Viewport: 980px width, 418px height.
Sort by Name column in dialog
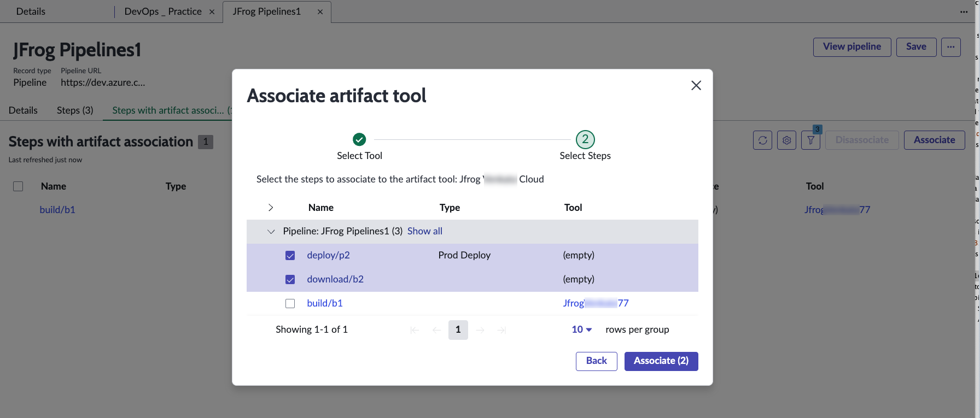(x=321, y=208)
